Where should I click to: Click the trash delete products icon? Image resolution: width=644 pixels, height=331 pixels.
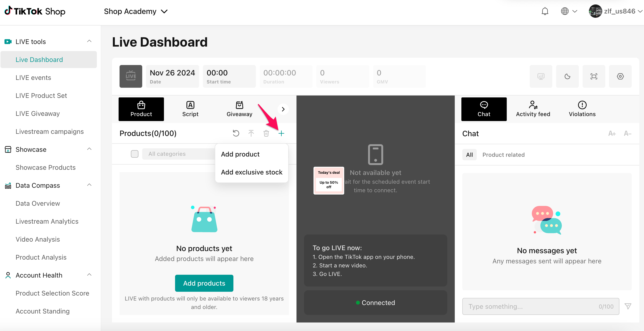pyautogui.click(x=266, y=133)
